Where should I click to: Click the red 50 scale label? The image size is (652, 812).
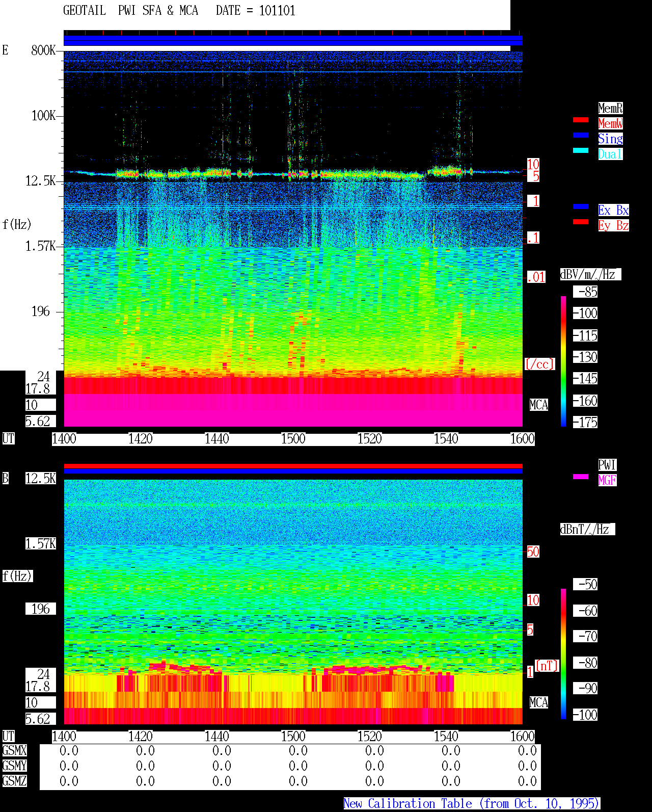tap(533, 552)
